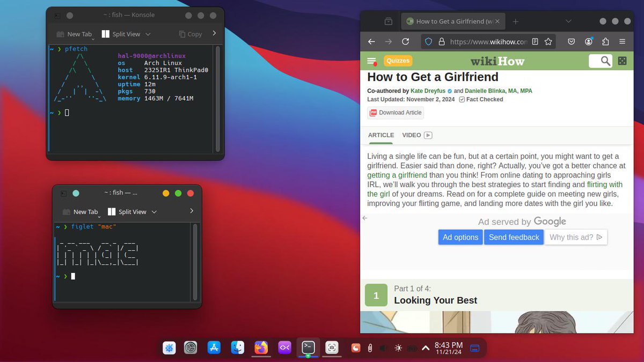Select the How to Get a Girlfriend browser tab
Image resolution: width=644 pixels, height=362 pixels.
point(452,21)
